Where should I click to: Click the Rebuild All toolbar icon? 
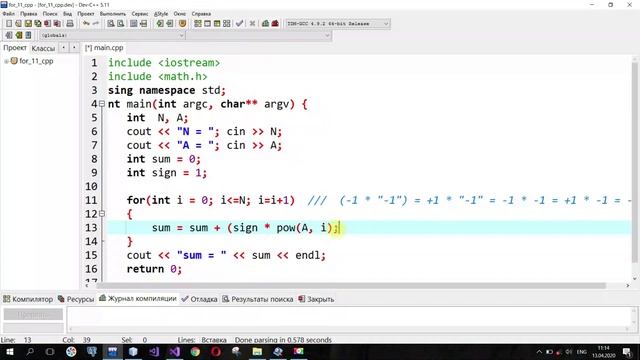click(x=227, y=24)
